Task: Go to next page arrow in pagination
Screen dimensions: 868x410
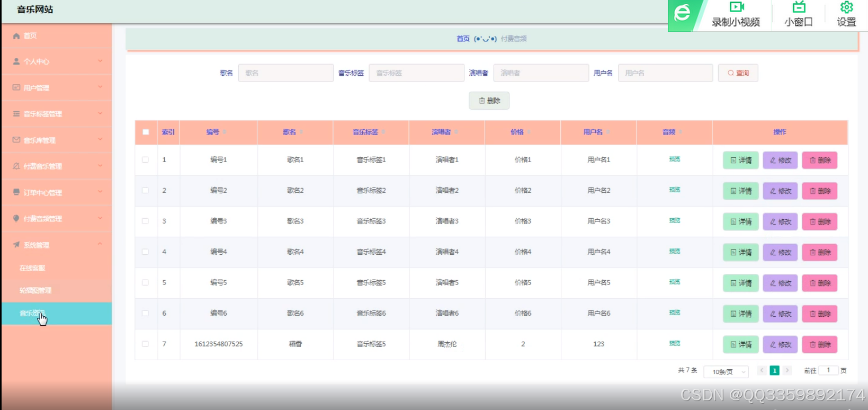Action: click(x=787, y=370)
